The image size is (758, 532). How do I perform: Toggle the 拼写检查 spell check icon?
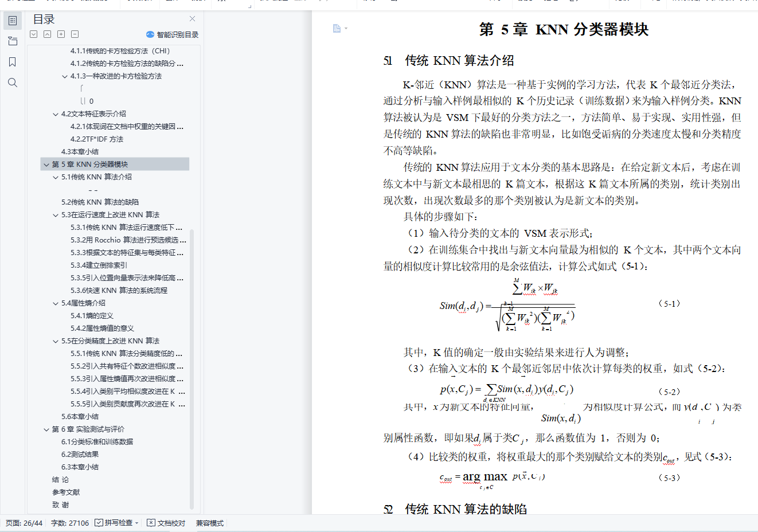click(99, 523)
